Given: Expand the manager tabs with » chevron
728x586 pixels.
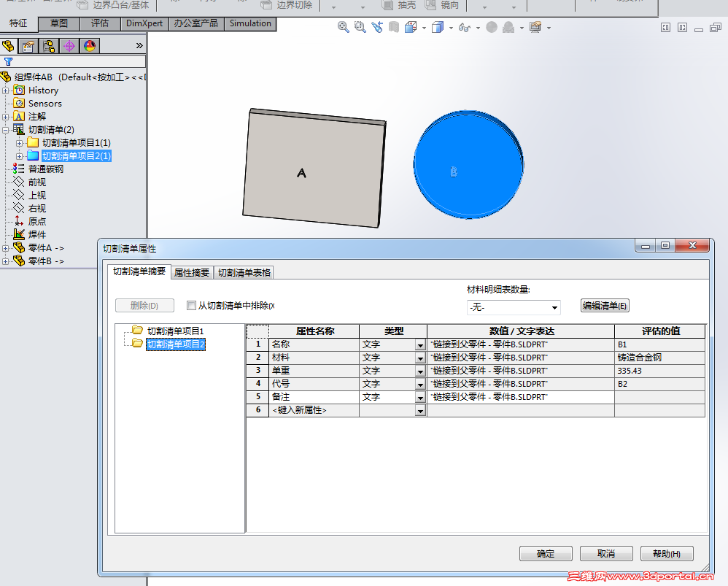Looking at the screenshot, I should [x=139, y=45].
